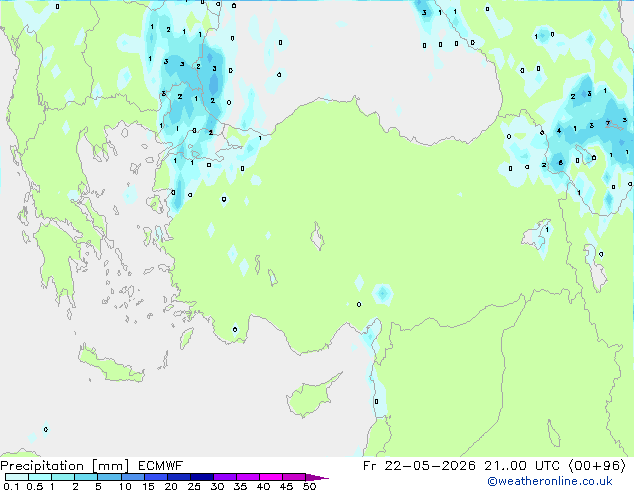Click the '15' legend scale label
This screenshot has height=490, width=634.
point(148,486)
